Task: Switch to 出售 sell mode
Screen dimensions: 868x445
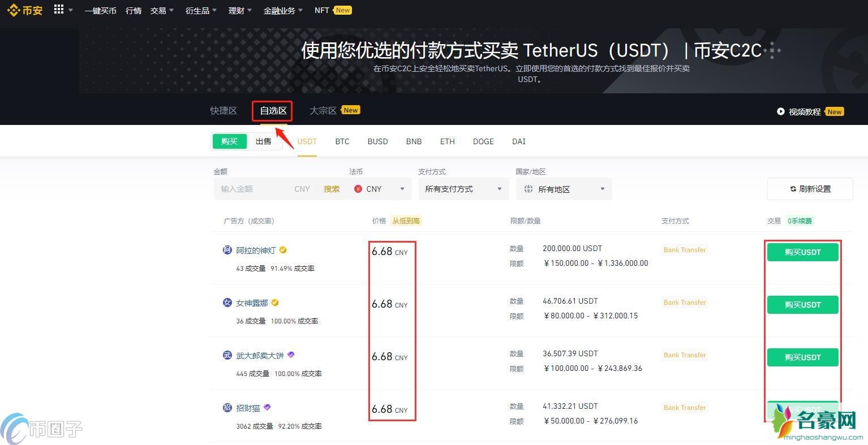Action: pos(264,141)
